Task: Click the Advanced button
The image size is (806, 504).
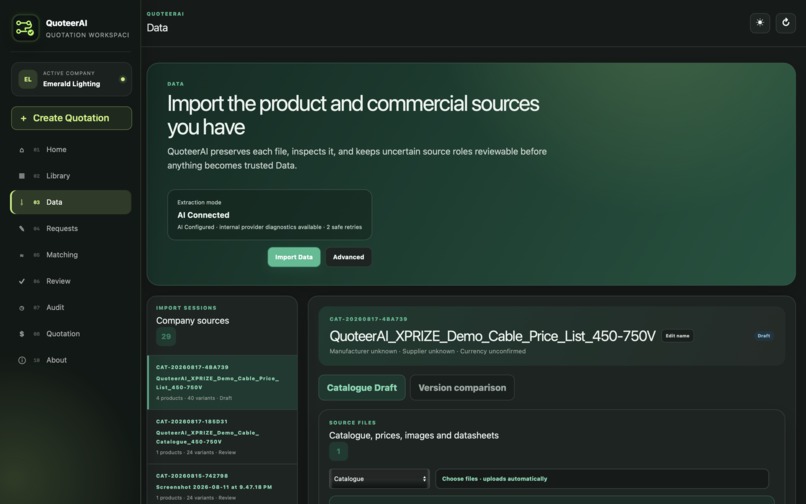Action: 349,257
